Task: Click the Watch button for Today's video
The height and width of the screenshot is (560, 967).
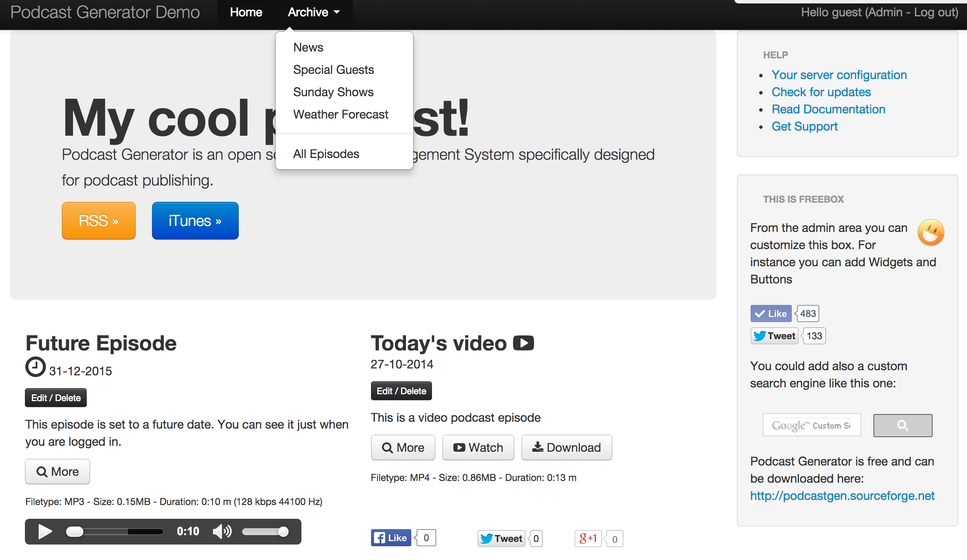Action: click(478, 447)
